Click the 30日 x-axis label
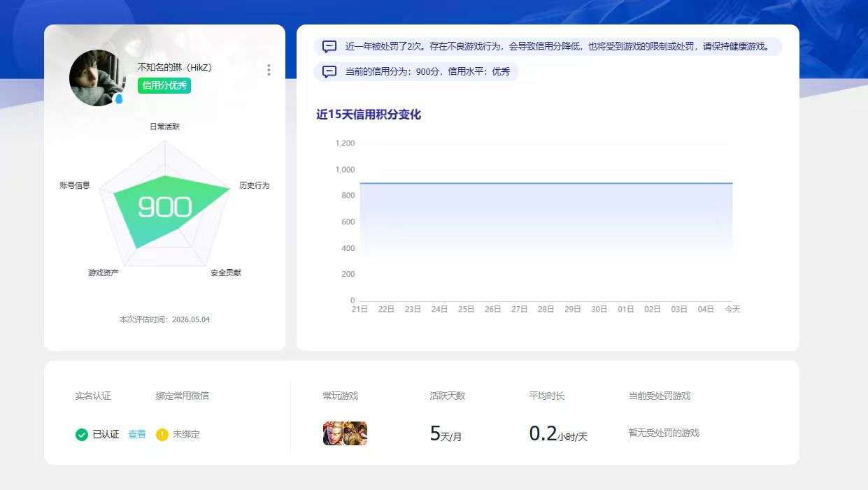The width and height of the screenshot is (868, 490). point(599,309)
